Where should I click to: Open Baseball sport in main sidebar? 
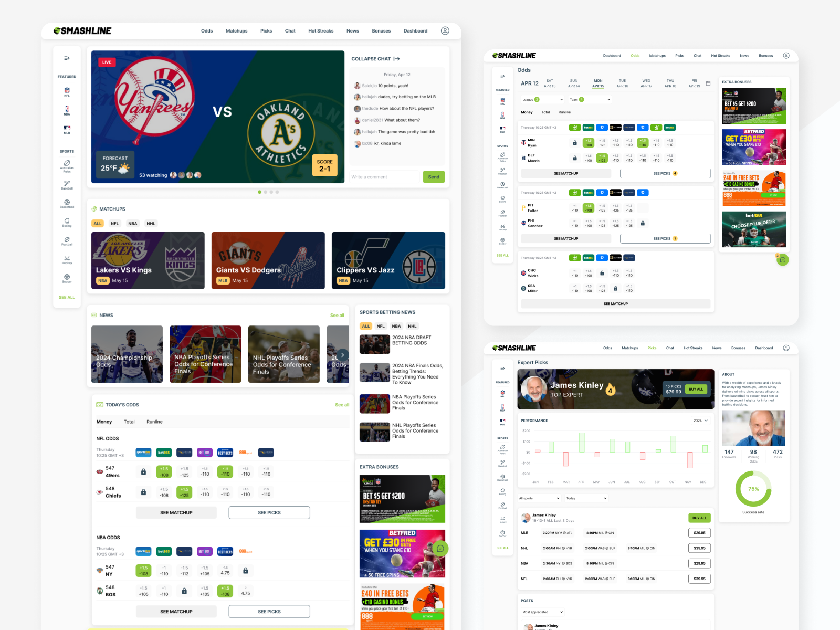67,185
